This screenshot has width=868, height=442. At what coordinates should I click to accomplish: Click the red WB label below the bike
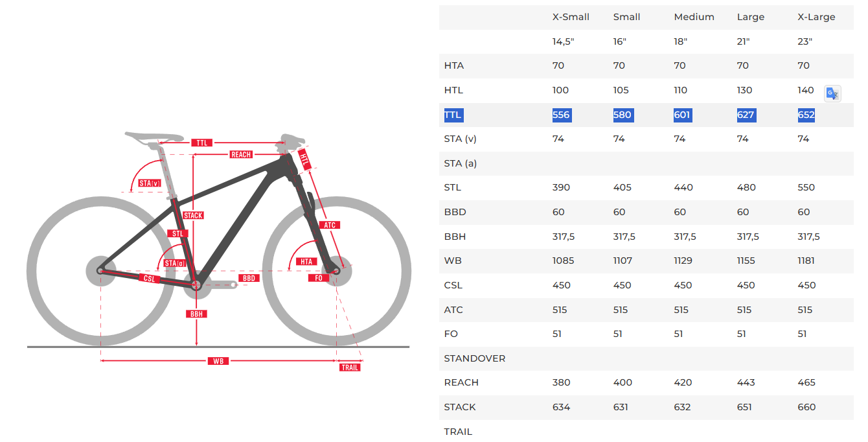pyautogui.click(x=218, y=361)
